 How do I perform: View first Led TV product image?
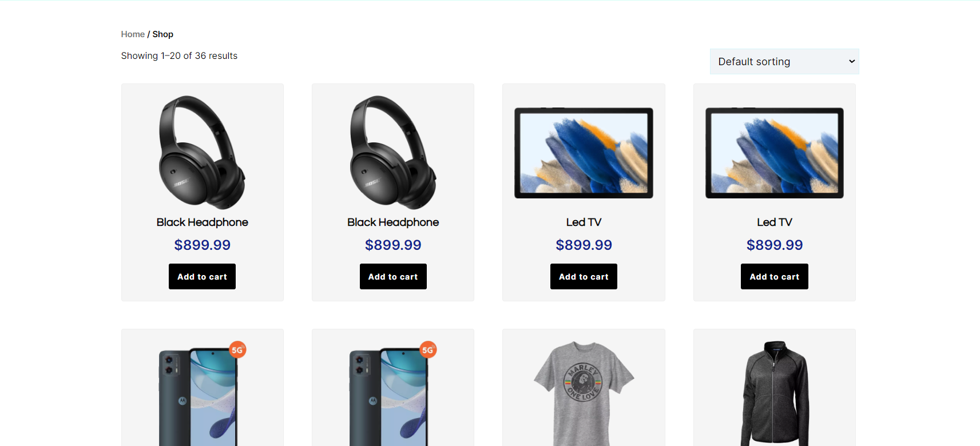584,153
